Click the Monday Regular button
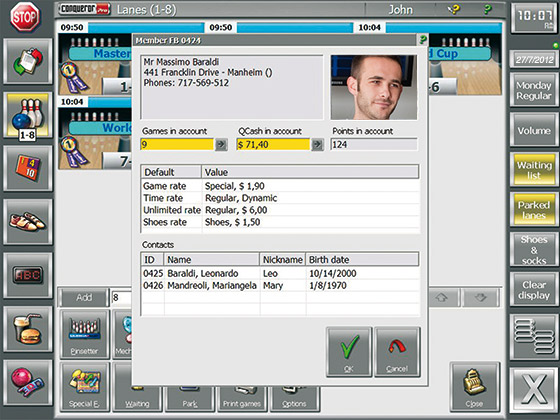 pyautogui.click(x=534, y=90)
